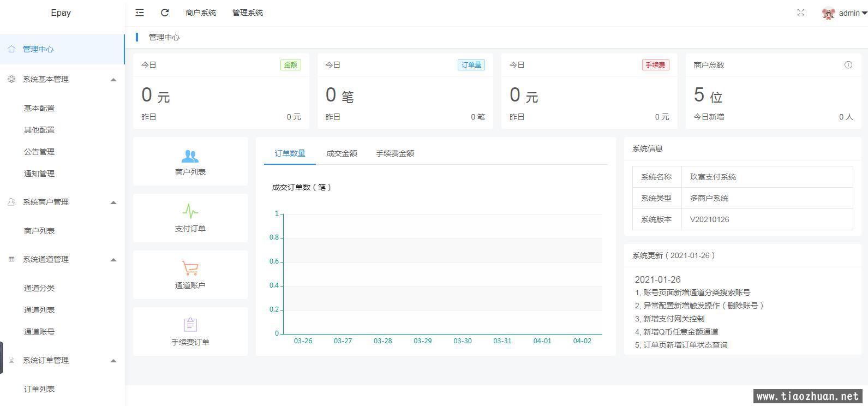Open 支付订单 shortcut with pulse icon
868x406 pixels.
(x=190, y=218)
